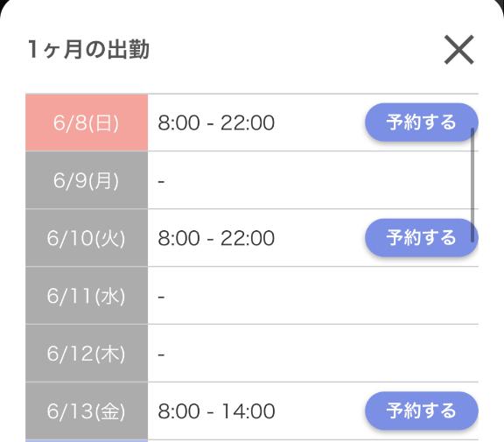
Task: Click the 8:00 - 22:00 time on 6/10
Action: point(216,238)
